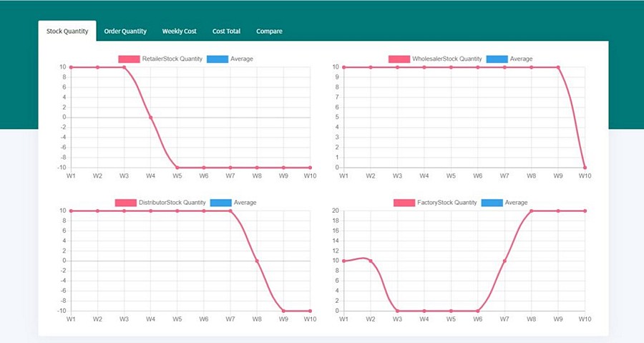Click the -10 y-axis label on Retailer chart
The width and height of the screenshot is (644, 343).
point(62,168)
